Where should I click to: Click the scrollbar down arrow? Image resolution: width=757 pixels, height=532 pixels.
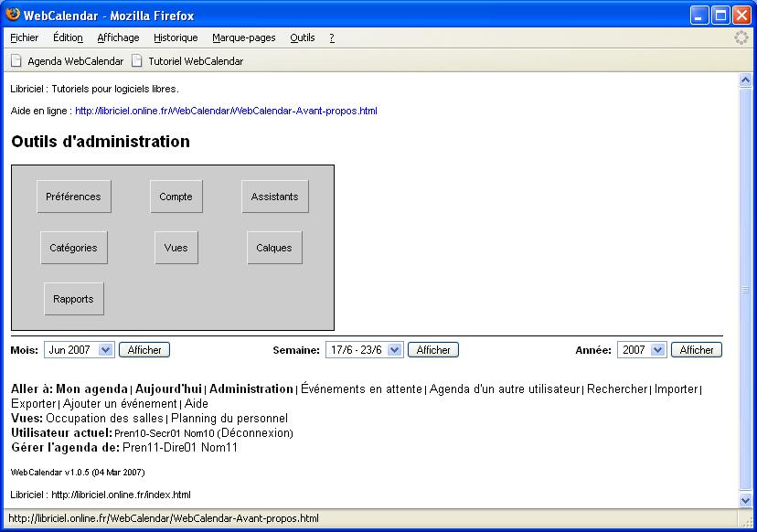pos(745,500)
